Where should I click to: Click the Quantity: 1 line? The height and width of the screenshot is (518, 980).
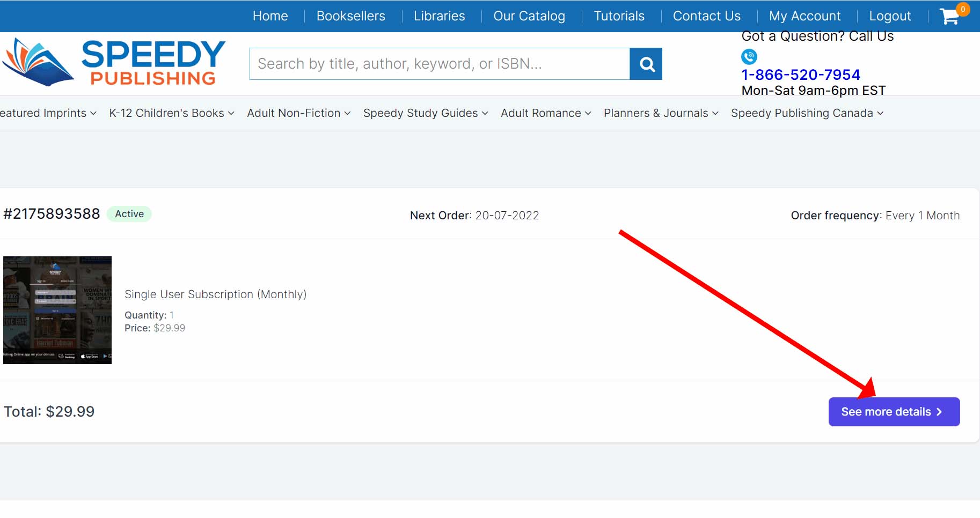149,315
